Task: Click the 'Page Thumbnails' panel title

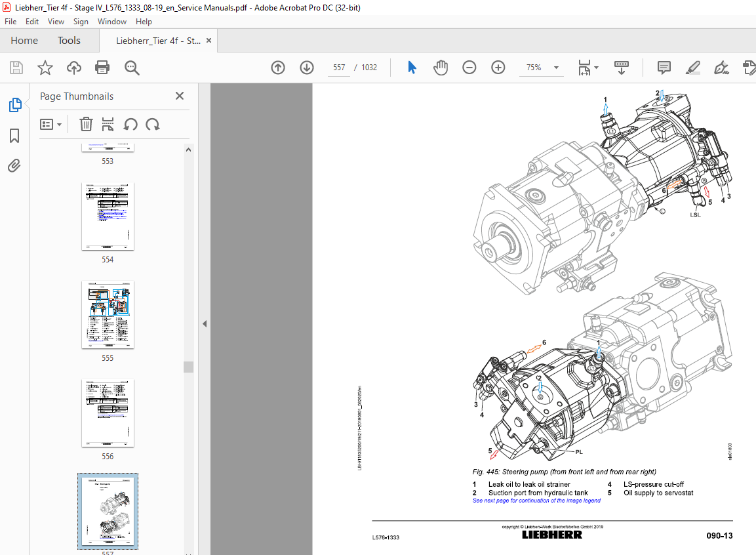Action: click(x=77, y=96)
